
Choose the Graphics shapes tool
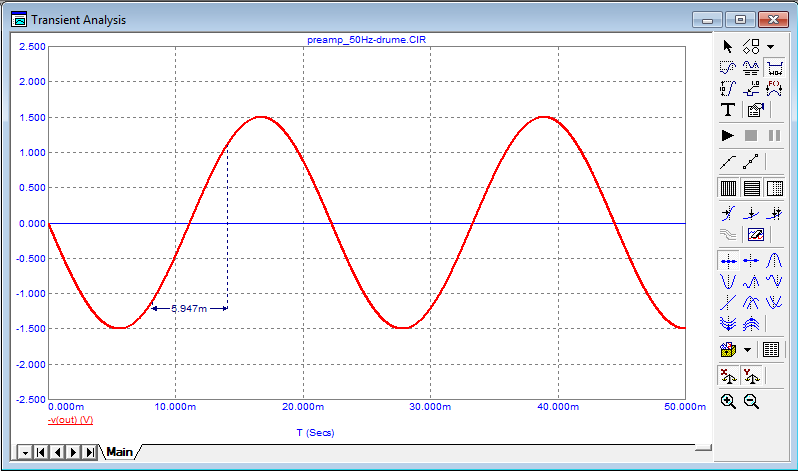coord(751,46)
